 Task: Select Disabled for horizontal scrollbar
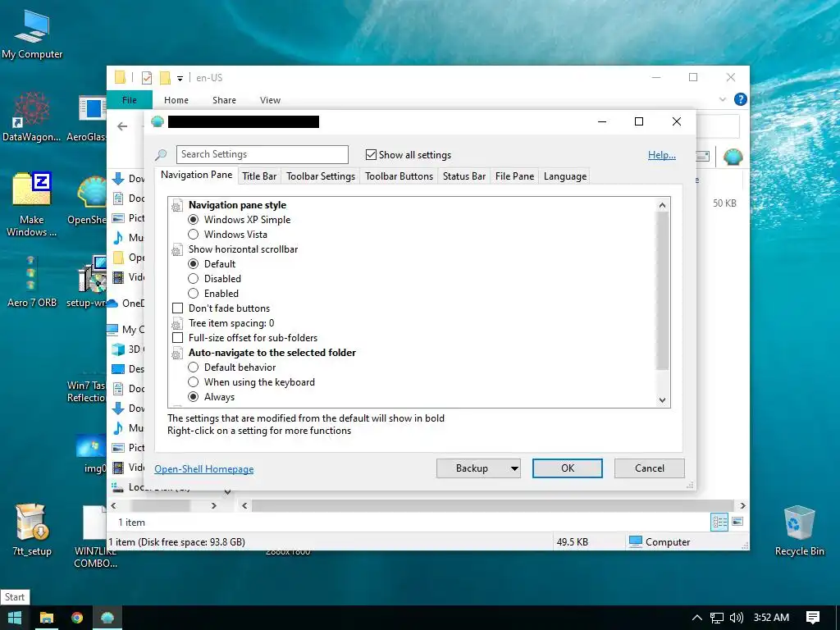pyautogui.click(x=194, y=279)
